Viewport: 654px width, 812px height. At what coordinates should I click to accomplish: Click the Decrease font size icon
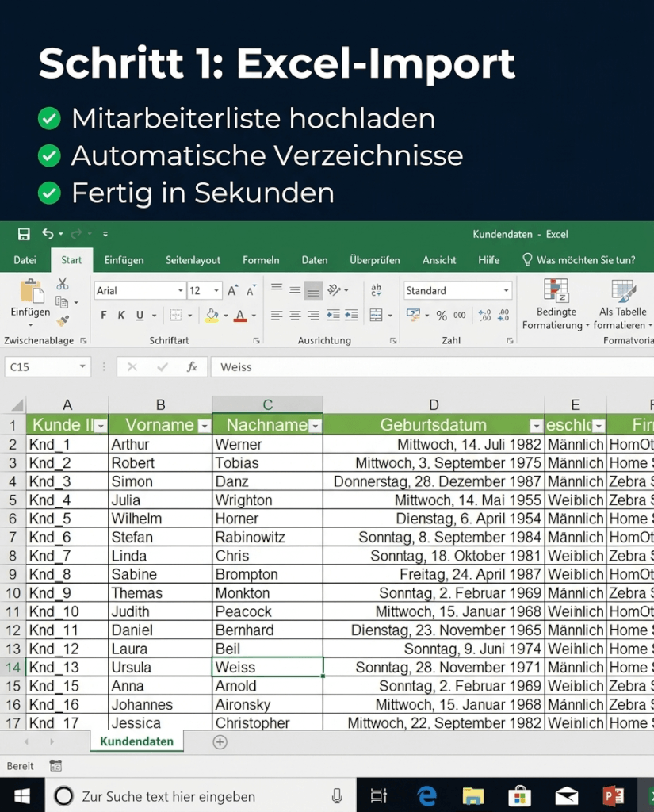[251, 290]
